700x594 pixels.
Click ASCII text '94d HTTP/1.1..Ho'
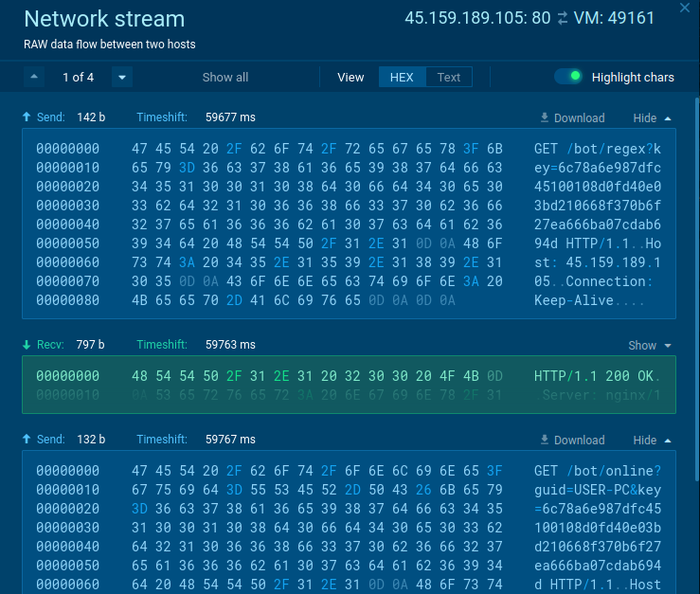[598, 243]
